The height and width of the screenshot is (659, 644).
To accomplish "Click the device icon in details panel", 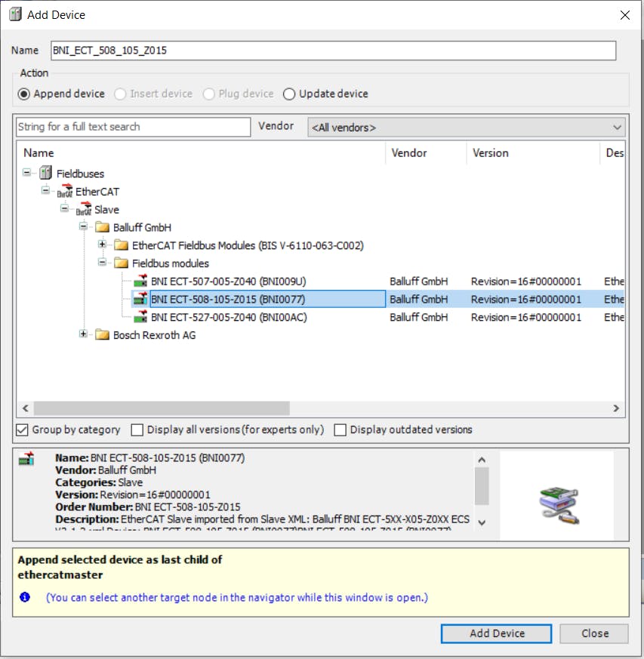I will click(26, 458).
